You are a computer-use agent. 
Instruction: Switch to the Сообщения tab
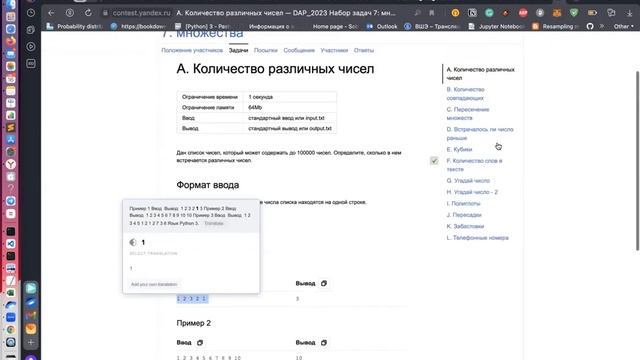tap(299, 50)
